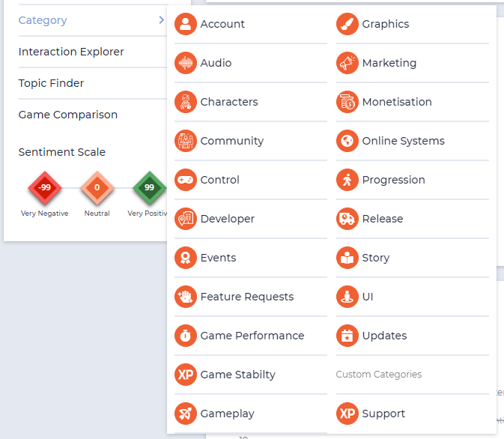Click the Account person icon
This screenshot has width=504, height=439.
[186, 24]
